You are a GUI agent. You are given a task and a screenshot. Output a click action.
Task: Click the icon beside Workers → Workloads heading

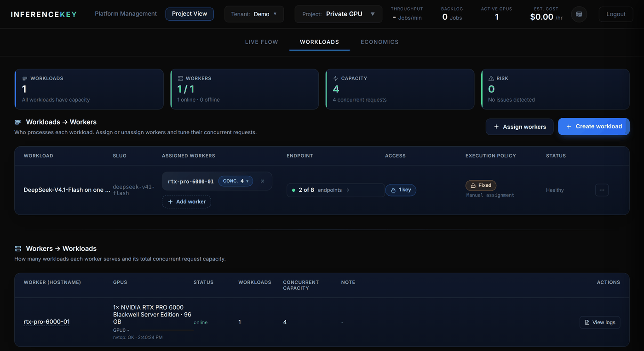(18, 249)
